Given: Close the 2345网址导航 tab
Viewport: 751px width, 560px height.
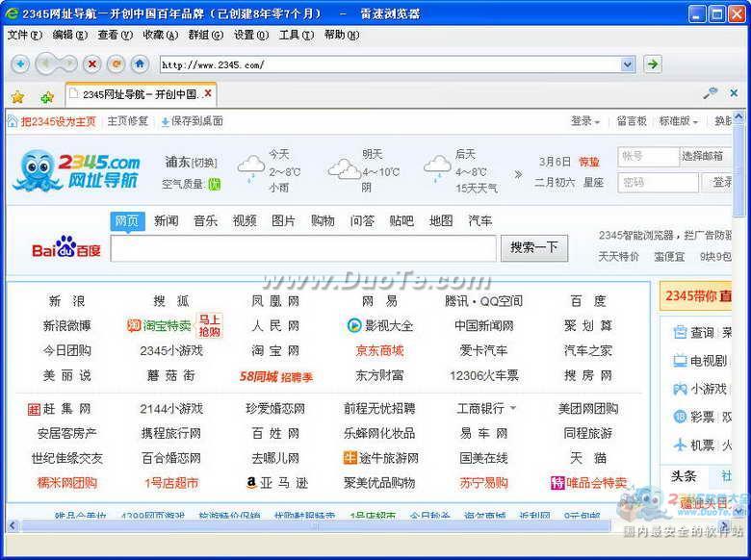Looking at the screenshot, I should pyautogui.click(x=208, y=93).
